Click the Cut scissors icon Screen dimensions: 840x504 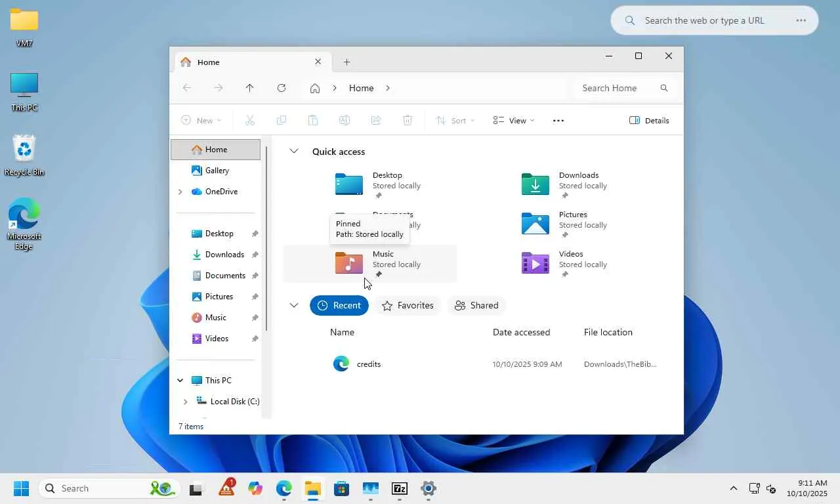(x=249, y=120)
